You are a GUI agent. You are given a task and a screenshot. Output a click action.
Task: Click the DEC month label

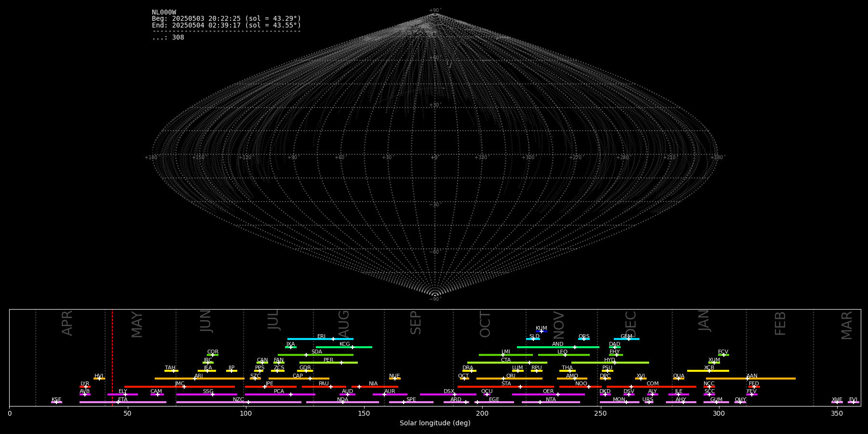tap(631, 324)
